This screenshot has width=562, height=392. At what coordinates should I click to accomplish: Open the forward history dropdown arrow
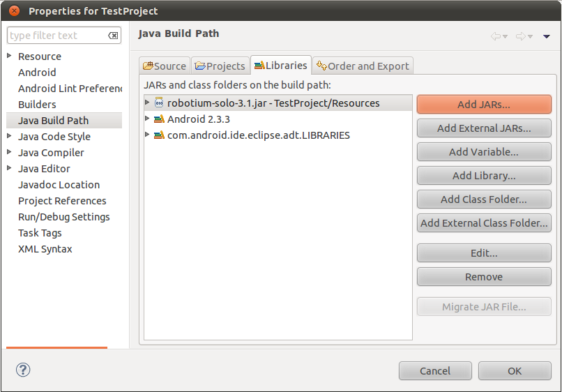click(530, 36)
